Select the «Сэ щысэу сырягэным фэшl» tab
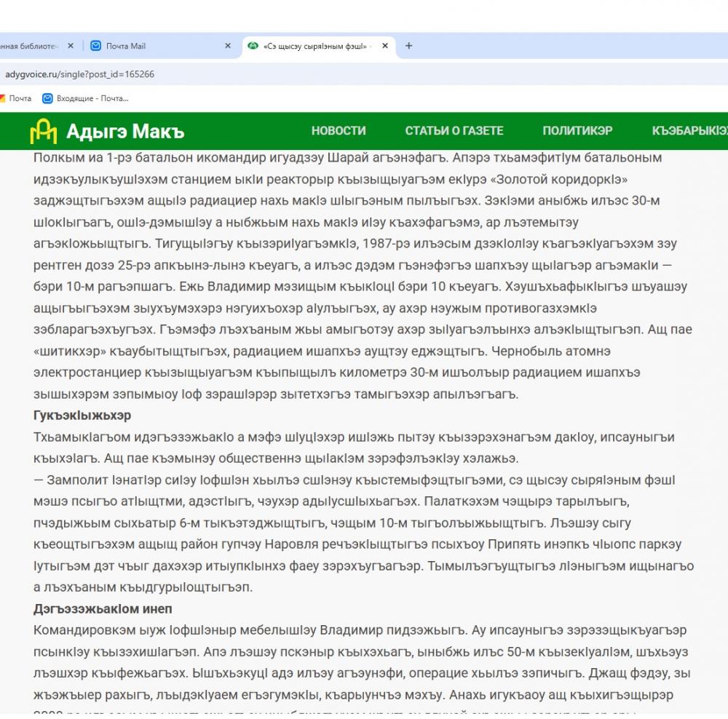 tap(319, 46)
